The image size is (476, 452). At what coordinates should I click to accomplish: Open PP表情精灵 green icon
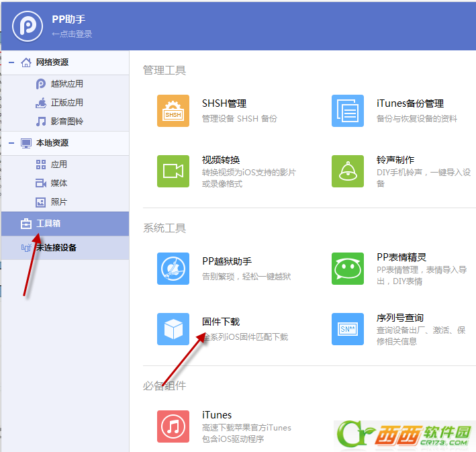348,269
